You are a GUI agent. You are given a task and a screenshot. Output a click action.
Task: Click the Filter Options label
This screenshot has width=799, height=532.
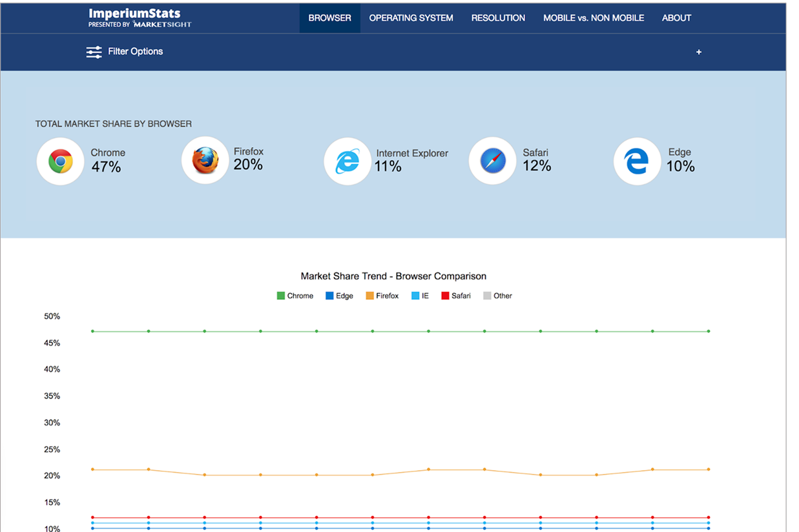coord(136,52)
